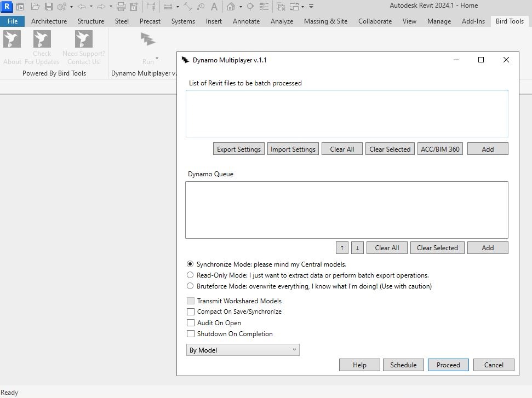Select Bruteforce Mode radio option
The image size is (532, 398).
coord(190,286)
